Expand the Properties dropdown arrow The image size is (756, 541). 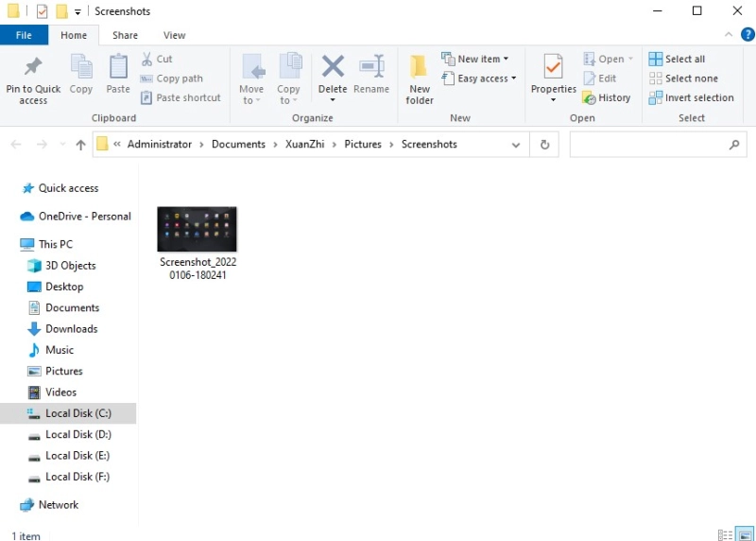(553, 100)
